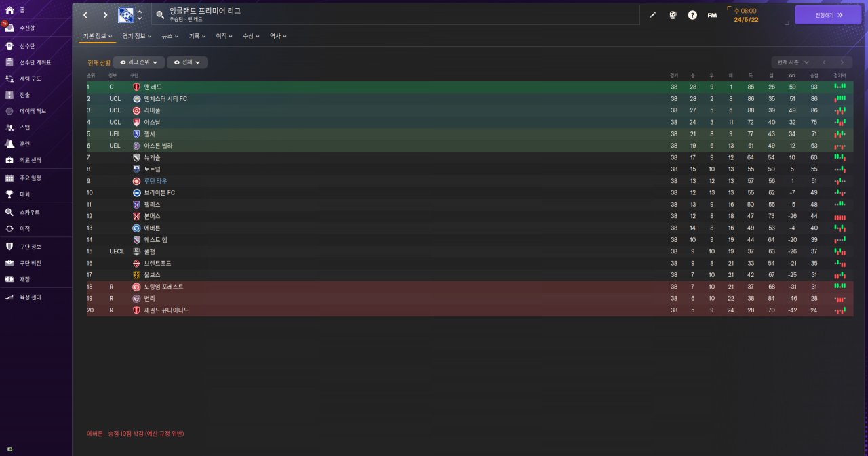
Task: Click the game status icon at bottom-left
Action: coord(9,449)
